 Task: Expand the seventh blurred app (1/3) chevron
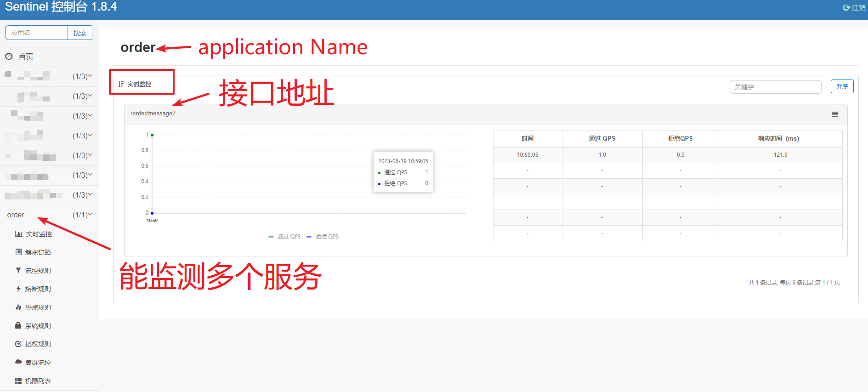pos(90,194)
